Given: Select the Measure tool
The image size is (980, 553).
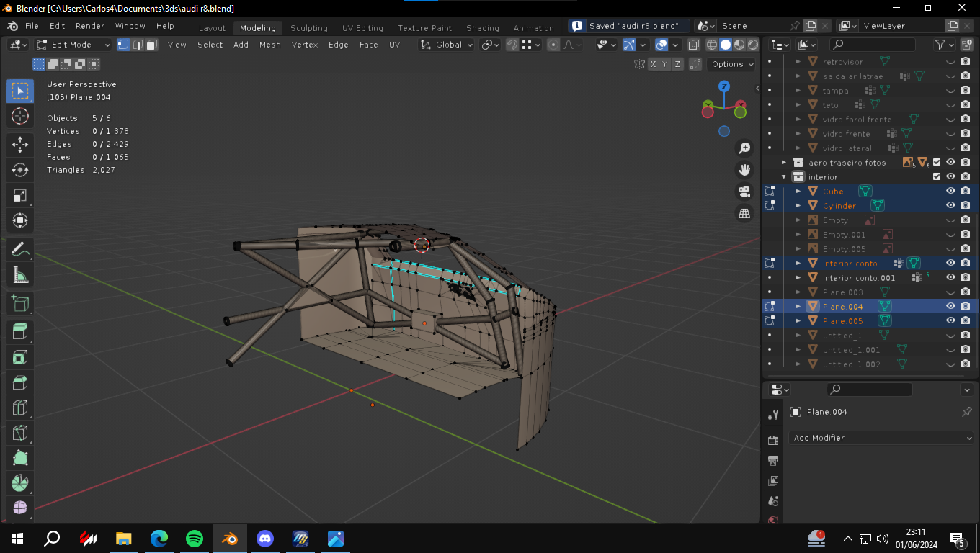Looking at the screenshot, I should (x=20, y=275).
